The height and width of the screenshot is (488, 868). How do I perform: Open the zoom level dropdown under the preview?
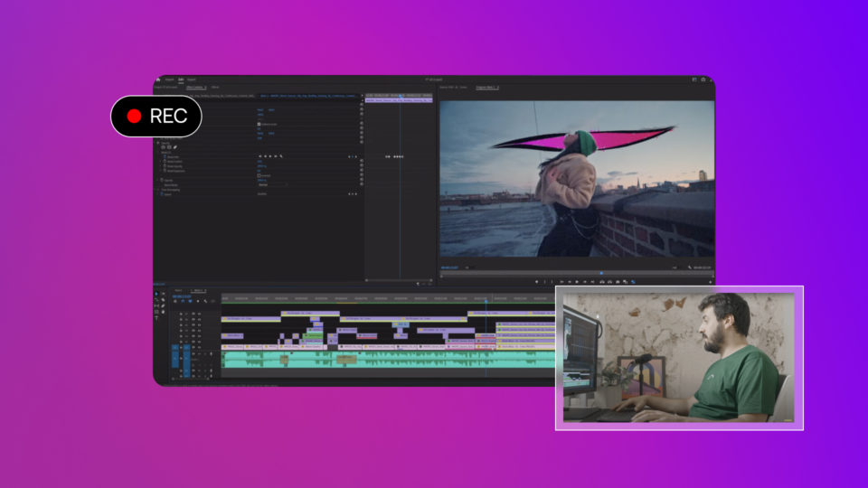(470, 267)
